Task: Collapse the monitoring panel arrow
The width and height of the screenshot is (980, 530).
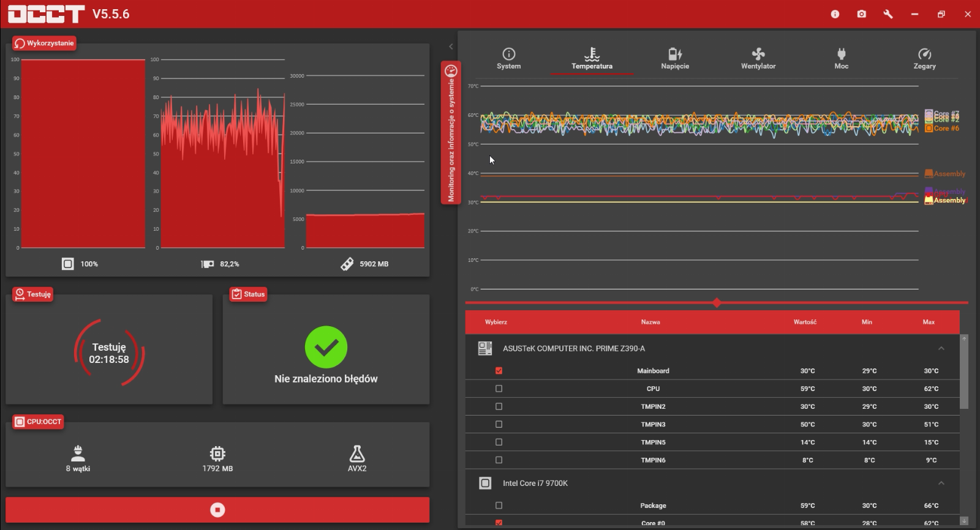Action: click(x=451, y=47)
